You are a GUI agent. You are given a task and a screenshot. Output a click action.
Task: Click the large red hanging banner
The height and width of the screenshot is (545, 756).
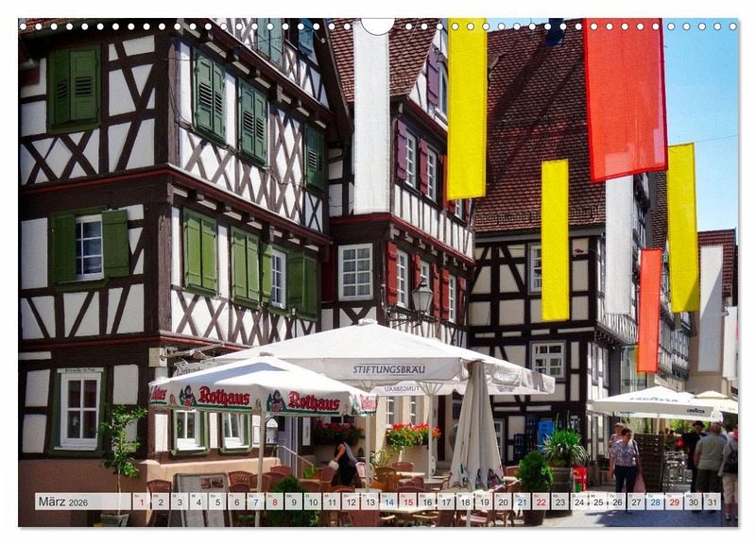pyautogui.click(x=624, y=97)
